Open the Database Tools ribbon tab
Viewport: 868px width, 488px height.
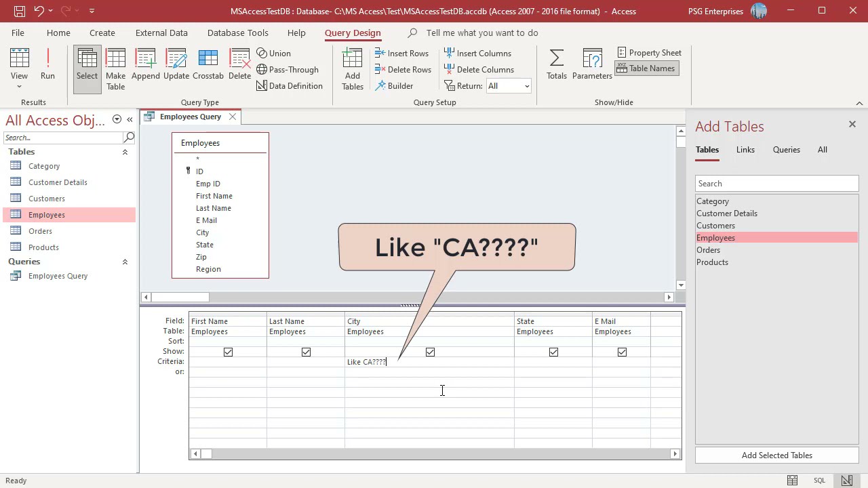click(x=238, y=33)
